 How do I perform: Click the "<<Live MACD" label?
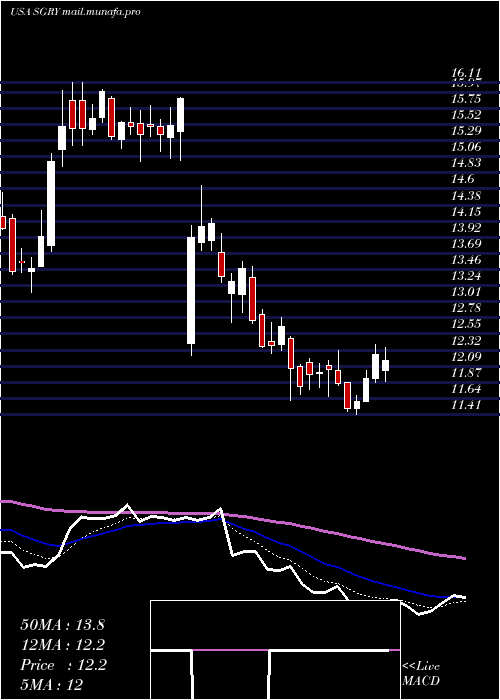point(421,673)
